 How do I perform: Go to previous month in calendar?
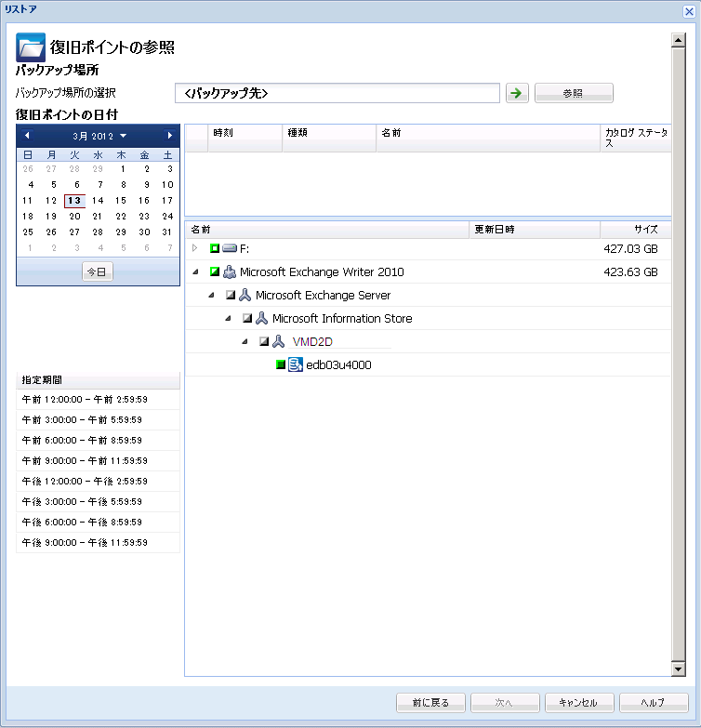pos(27,136)
